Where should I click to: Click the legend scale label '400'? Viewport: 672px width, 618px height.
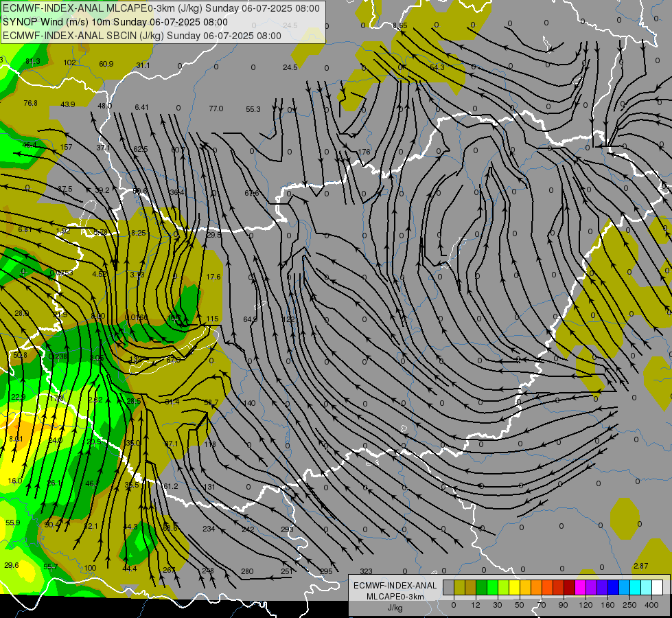click(651, 605)
